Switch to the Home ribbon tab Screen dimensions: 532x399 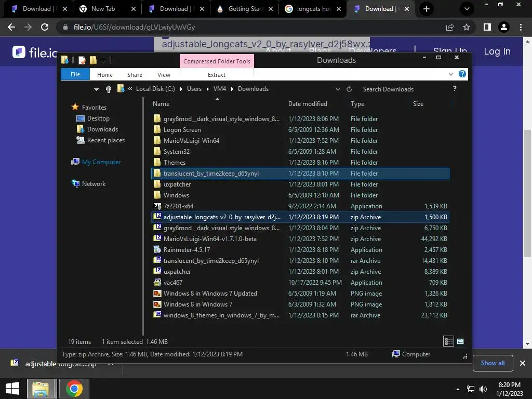[x=104, y=75]
